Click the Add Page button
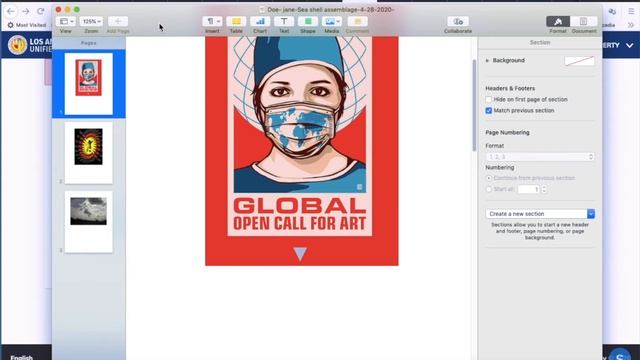 pos(118,22)
